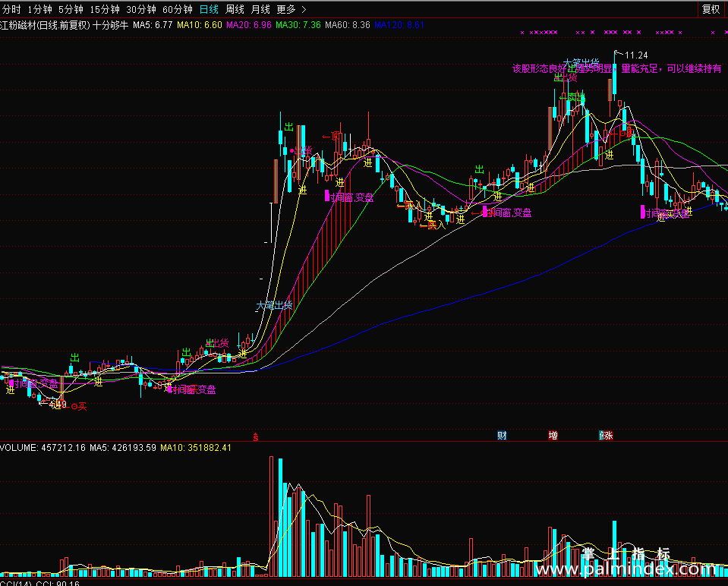Click the 十分够牛 indicator name

(x=111, y=25)
